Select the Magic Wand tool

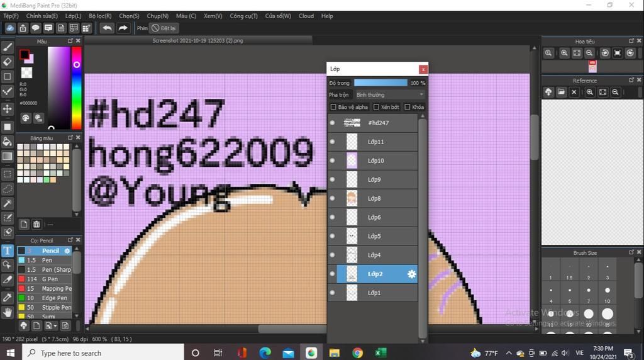tap(8, 203)
